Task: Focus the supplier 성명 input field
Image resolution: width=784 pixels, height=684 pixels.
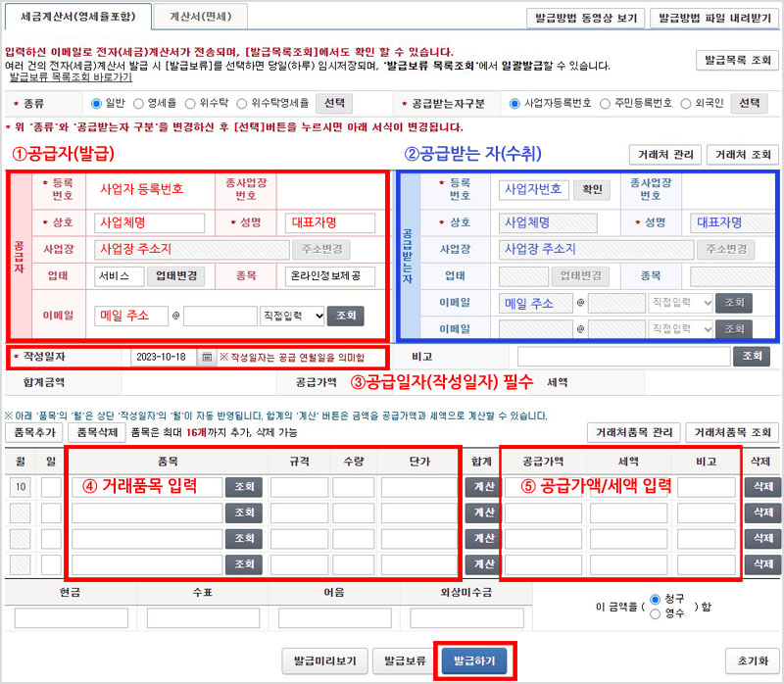Action: click(330, 223)
